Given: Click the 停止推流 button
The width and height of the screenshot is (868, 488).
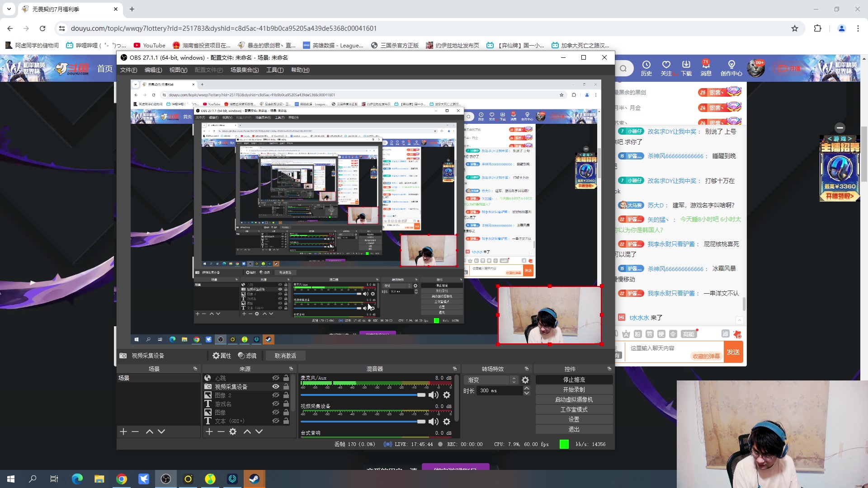Looking at the screenshot, I should click(x=574, y=380).
